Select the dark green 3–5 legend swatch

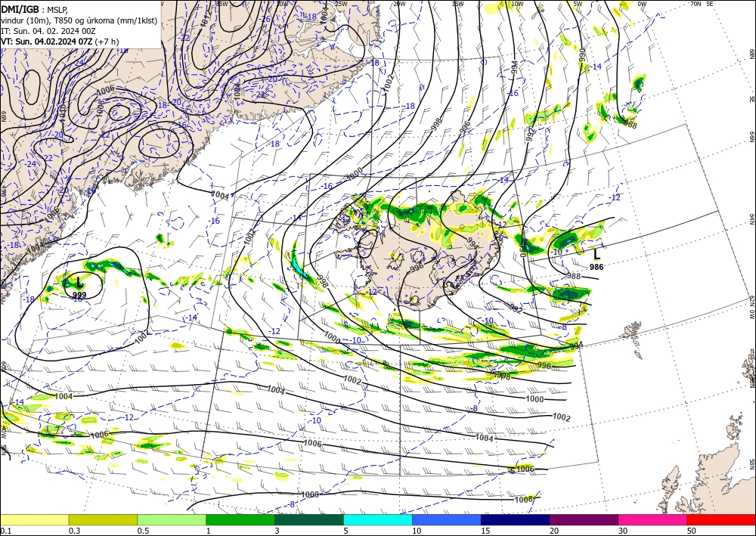(309, 519)
